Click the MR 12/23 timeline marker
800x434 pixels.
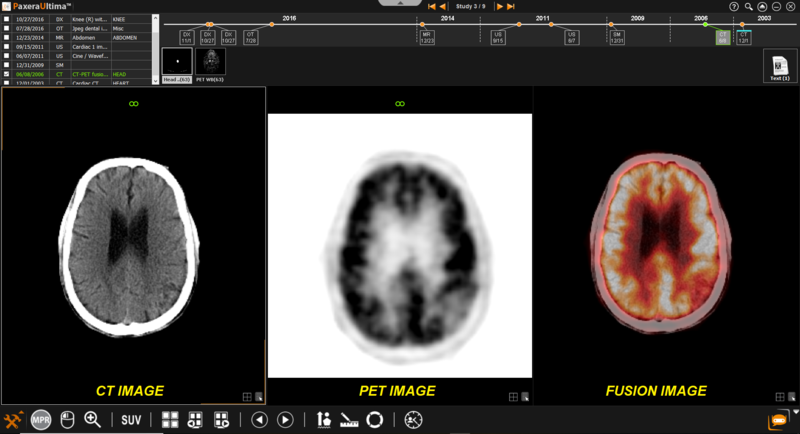(427, 37)
